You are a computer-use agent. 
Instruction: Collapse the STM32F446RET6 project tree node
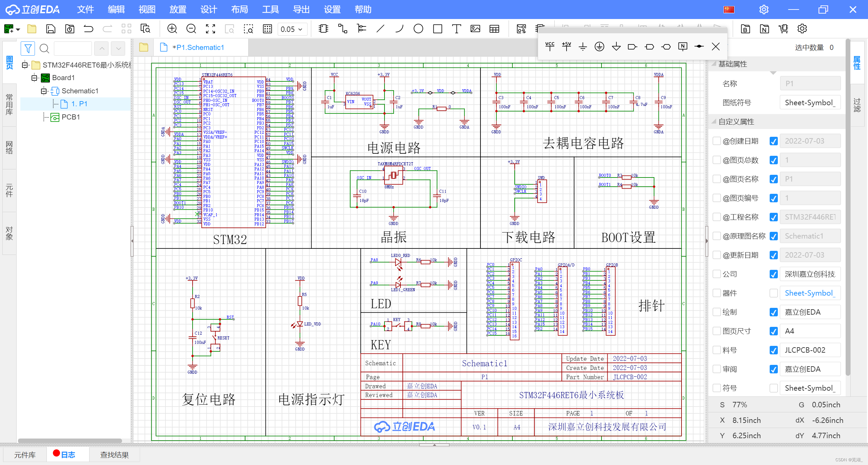click(x=25, y=64)
